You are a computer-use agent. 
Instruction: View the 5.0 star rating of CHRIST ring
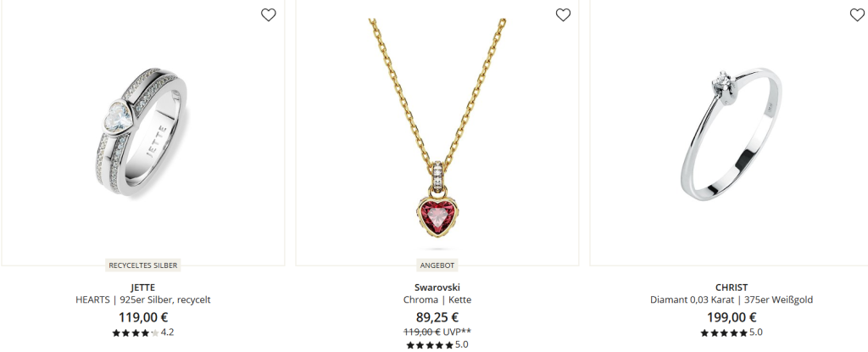[732, 332]
